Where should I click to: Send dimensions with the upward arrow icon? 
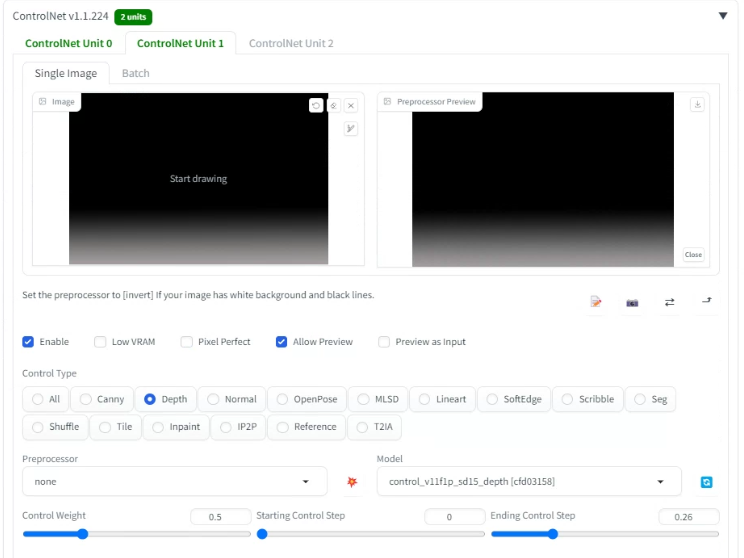pos(707,301)
